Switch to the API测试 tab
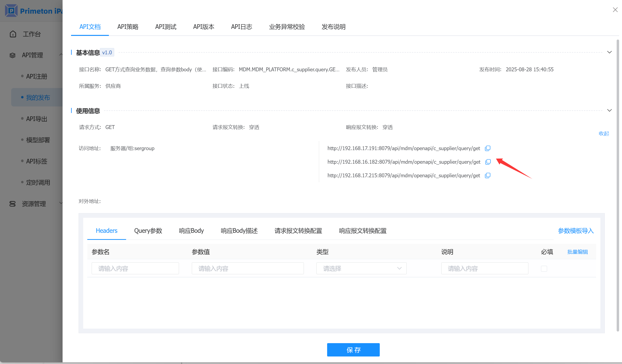Viewport: 622px width, 364px height. coord(166,27)
